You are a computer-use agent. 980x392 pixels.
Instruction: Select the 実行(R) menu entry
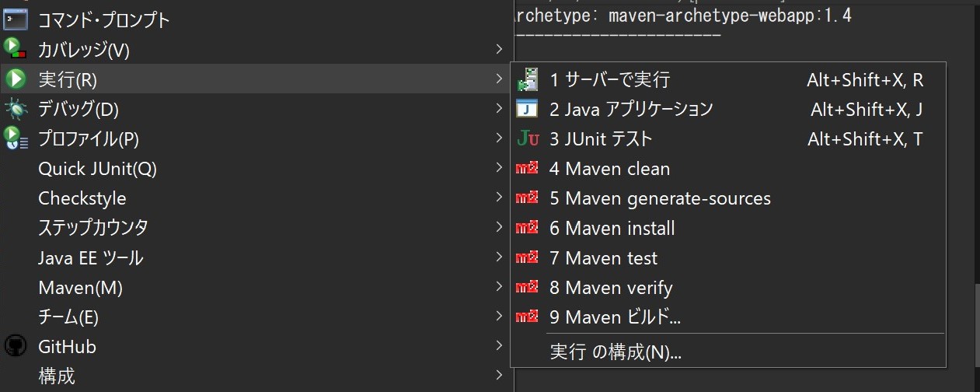tap(255, 79)
